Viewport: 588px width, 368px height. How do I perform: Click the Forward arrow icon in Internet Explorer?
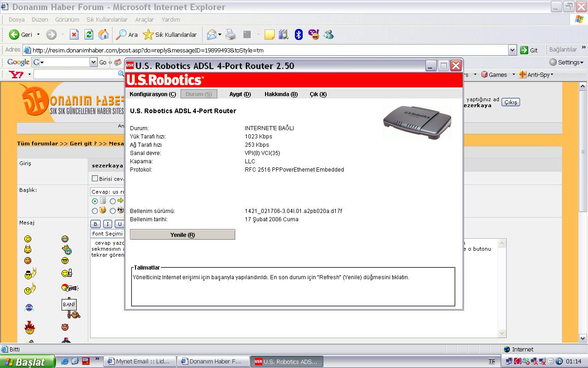(51, 34)
